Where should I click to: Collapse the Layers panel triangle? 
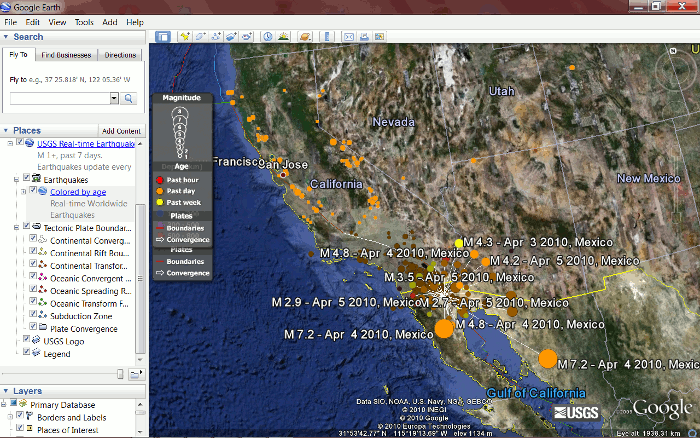(x=6, y=391)
